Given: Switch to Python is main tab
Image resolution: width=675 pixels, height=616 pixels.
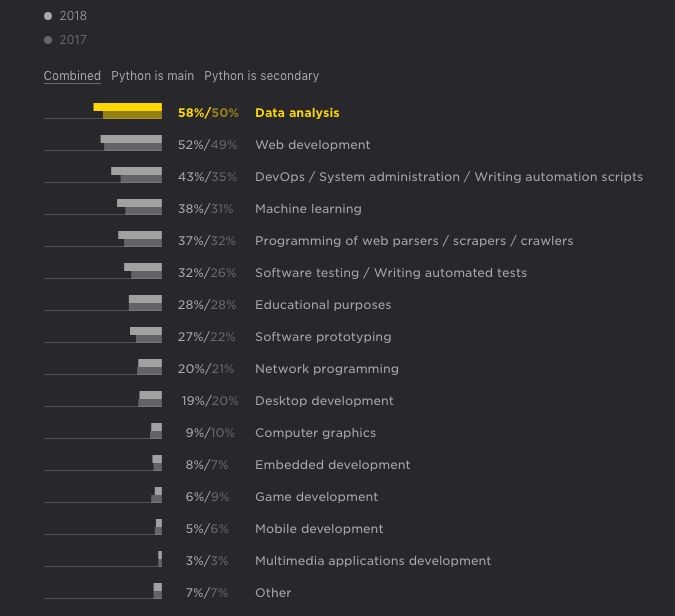Looking at the screenshot, I should [152, 76].
